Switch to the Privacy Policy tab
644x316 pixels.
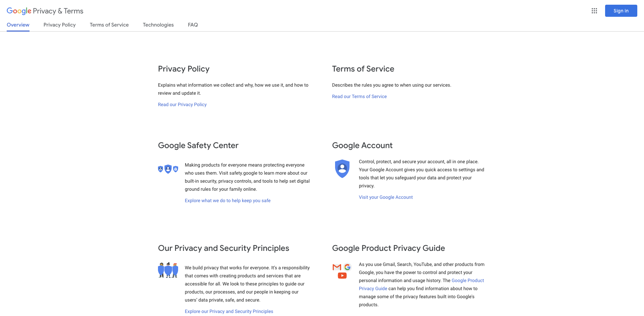(59, 25)
